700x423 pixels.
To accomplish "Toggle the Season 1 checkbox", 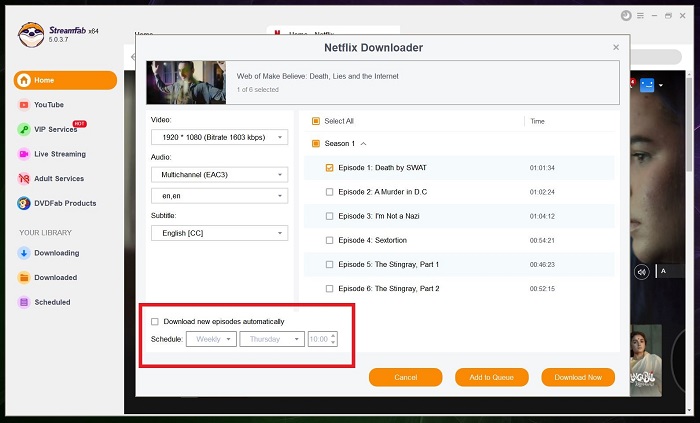I will point(316,143).
